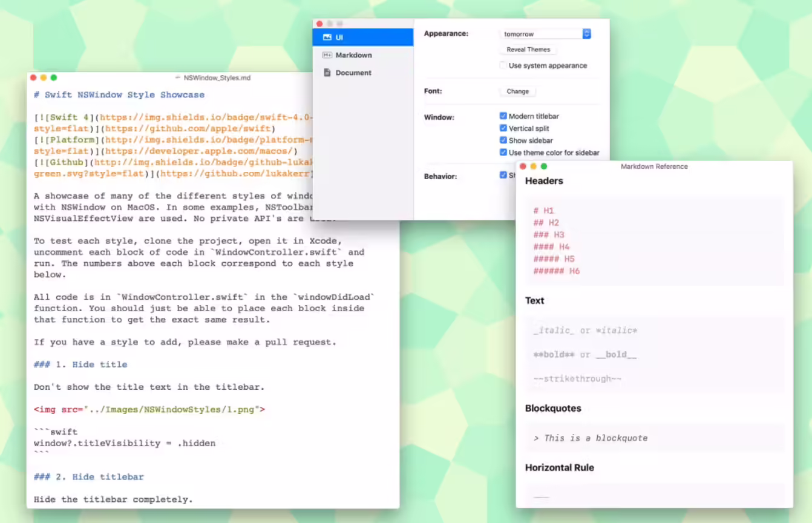Image resolution: width=812 pixels, height=523 pixels.
Task: Open the Markdown preferences icon
Action: coord(327,55)
